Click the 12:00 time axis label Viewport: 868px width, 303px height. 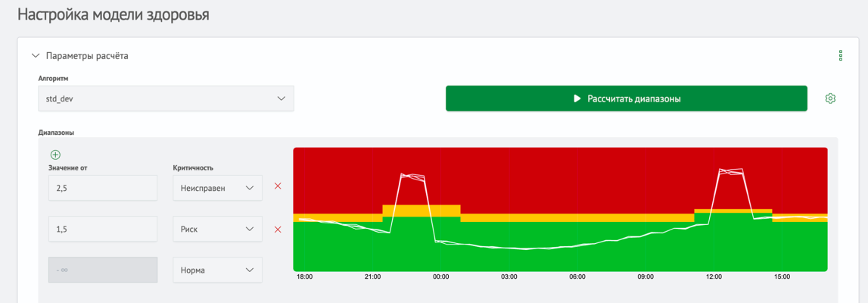[x=714, y=276]
